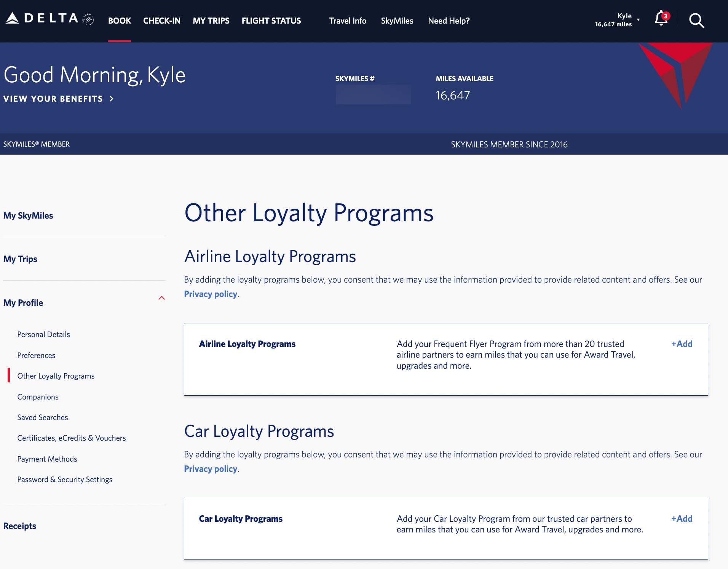Image resolution: width=728 pixels, height=569 pixels.
Task: Add a Car Loyalty Program
Action: pyautogui.click(x=681, y=518)
